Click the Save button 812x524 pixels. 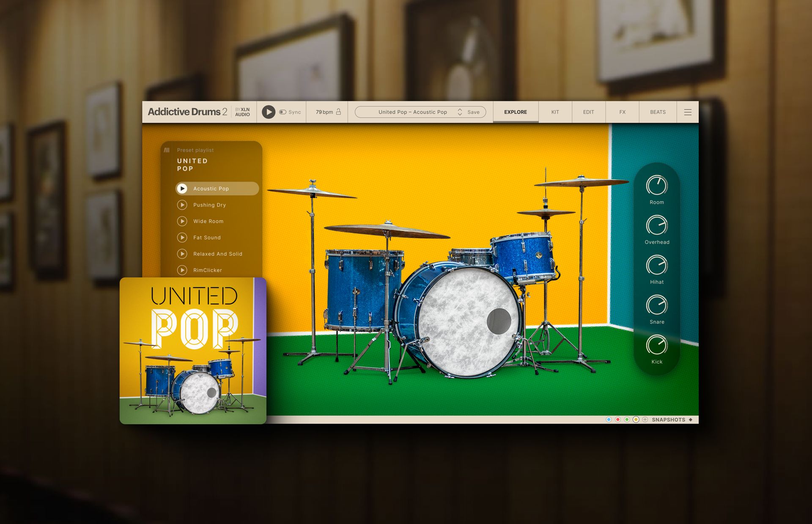pyautogui.click(x=473, y=112)
